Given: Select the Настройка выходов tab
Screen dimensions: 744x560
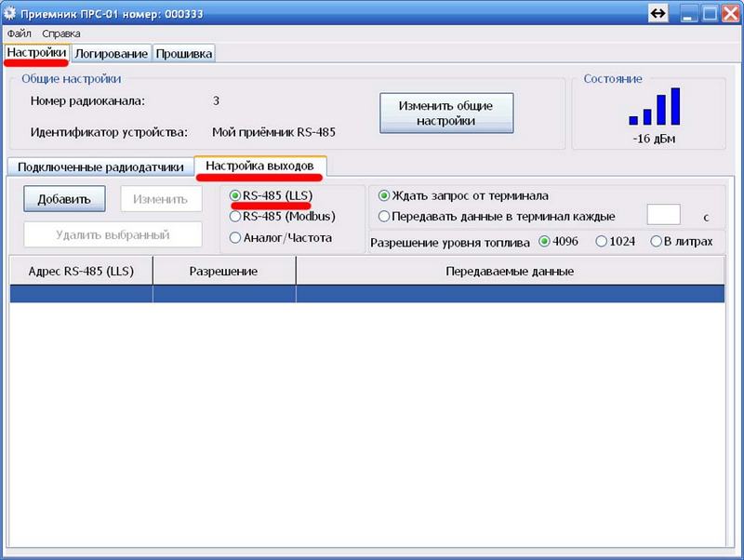Looking at the screenshot, I should tap(260, 166).
